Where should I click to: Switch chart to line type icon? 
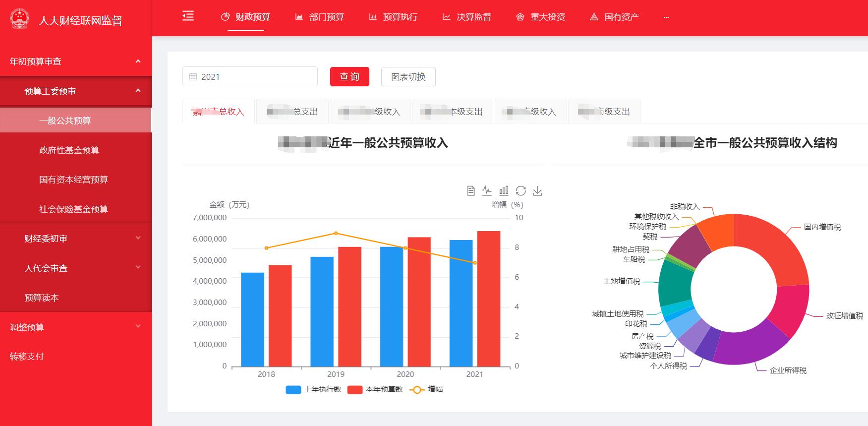click(487, 191)
